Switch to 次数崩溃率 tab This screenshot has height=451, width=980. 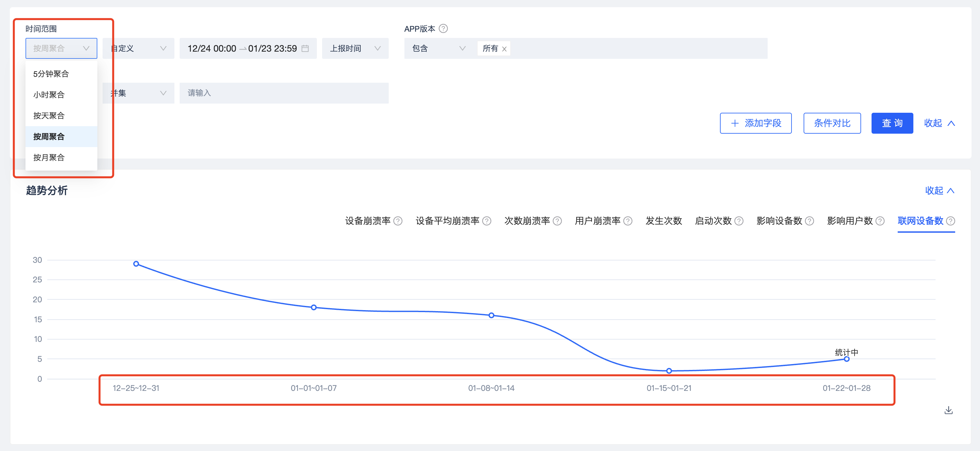click(527, 221)
